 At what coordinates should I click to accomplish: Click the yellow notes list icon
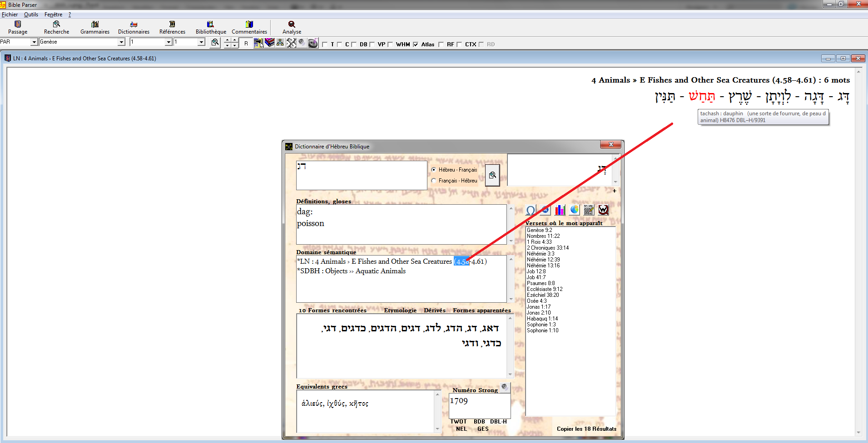(x=258, y=43)
